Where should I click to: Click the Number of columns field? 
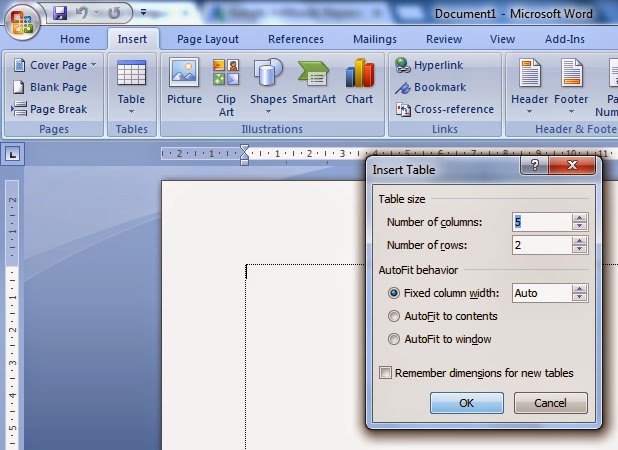(542, 222)
